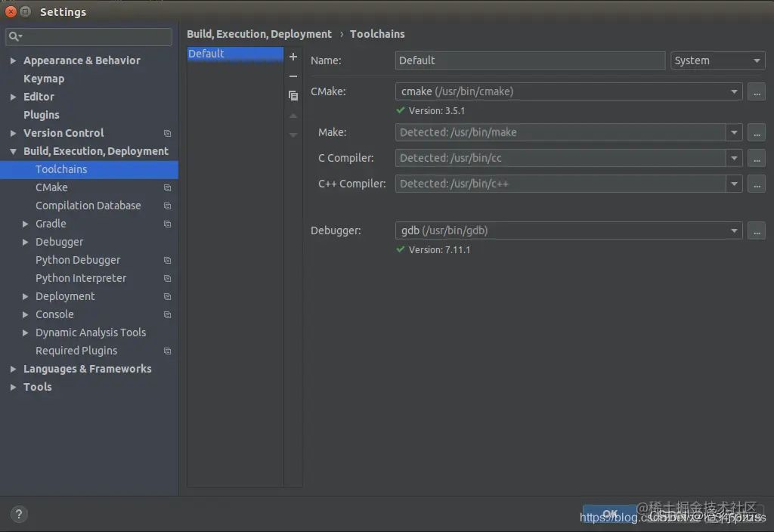Expand the Gradle settings node

click(25, 224)
